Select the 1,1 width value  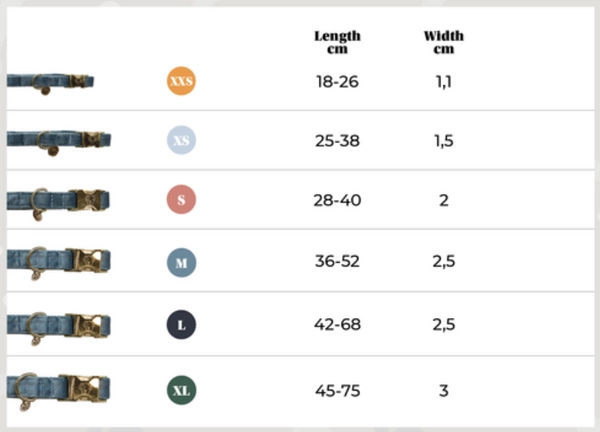point(444,81)
